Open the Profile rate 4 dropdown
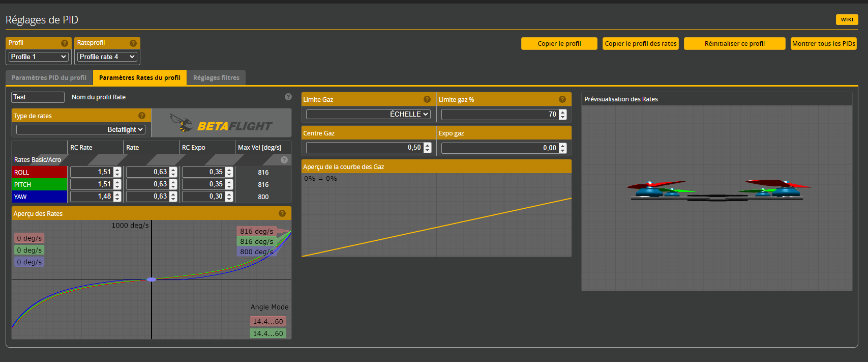The height and width of the screenshot is (362, 868). [107, 57]
